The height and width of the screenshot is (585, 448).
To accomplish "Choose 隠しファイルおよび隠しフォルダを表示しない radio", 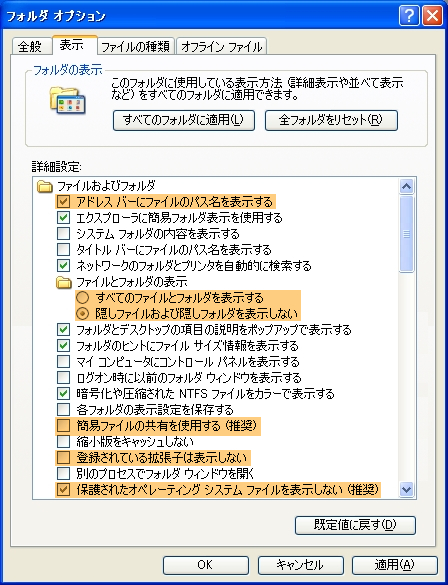I will point(82,314).
